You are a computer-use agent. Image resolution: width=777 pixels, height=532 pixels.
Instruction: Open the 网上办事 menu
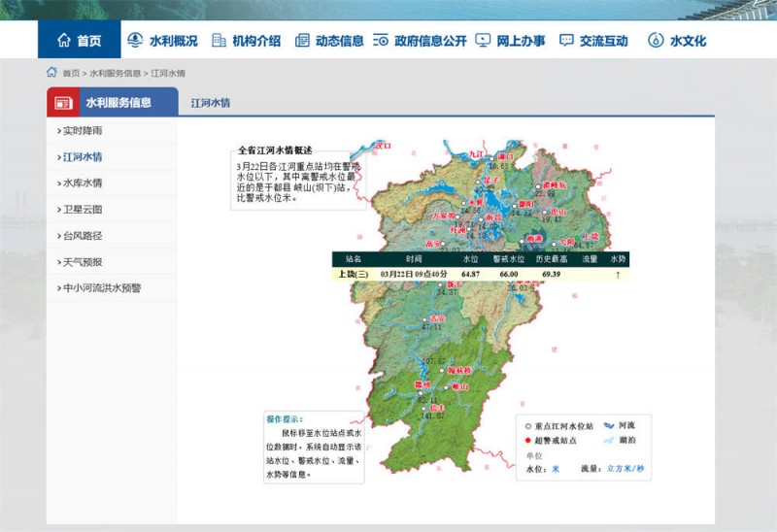click(510, 40)
